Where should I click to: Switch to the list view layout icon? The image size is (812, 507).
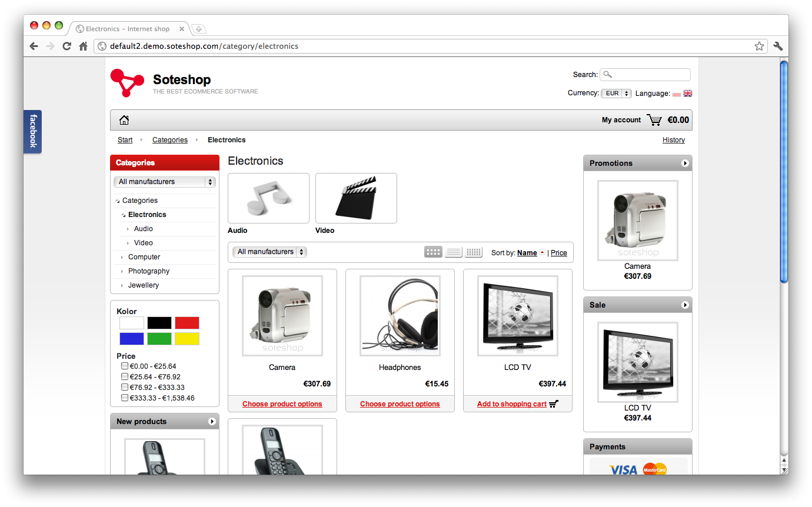[453, 252]
